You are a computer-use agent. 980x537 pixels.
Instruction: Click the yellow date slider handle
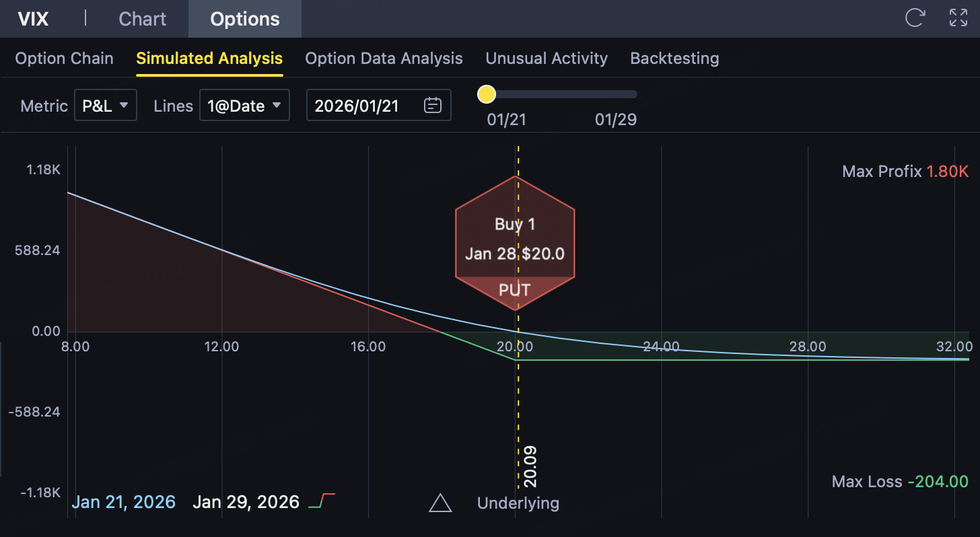[487, 95]
